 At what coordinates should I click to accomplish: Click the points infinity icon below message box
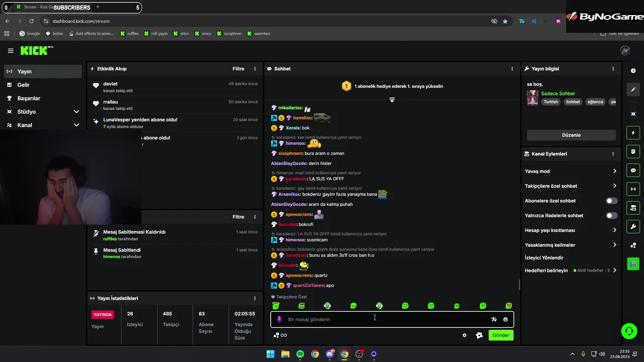[280, 335]
